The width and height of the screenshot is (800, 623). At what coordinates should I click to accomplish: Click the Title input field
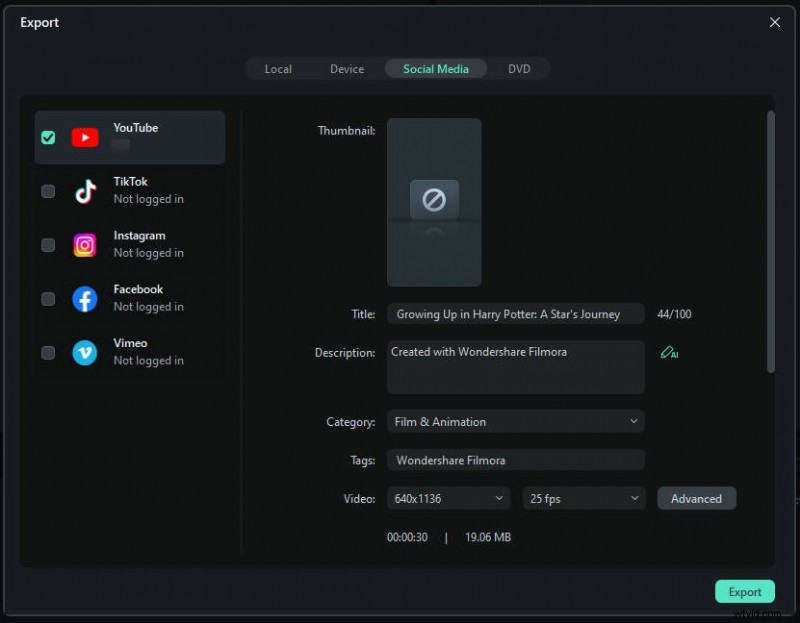[x=515, y=313]
